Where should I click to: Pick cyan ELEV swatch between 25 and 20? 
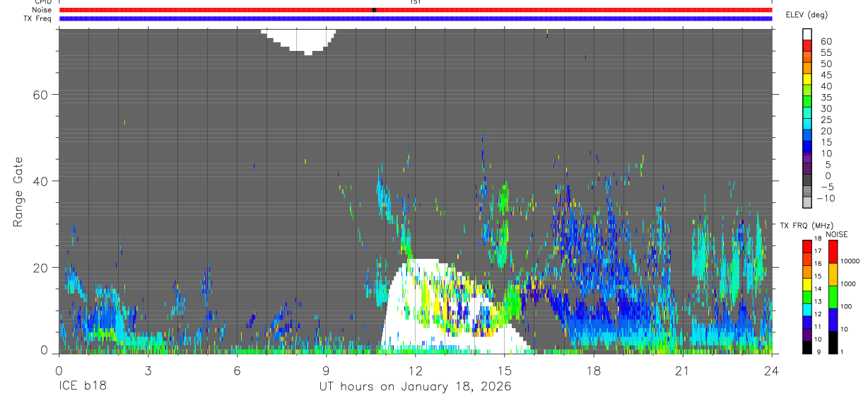point(807,125)
